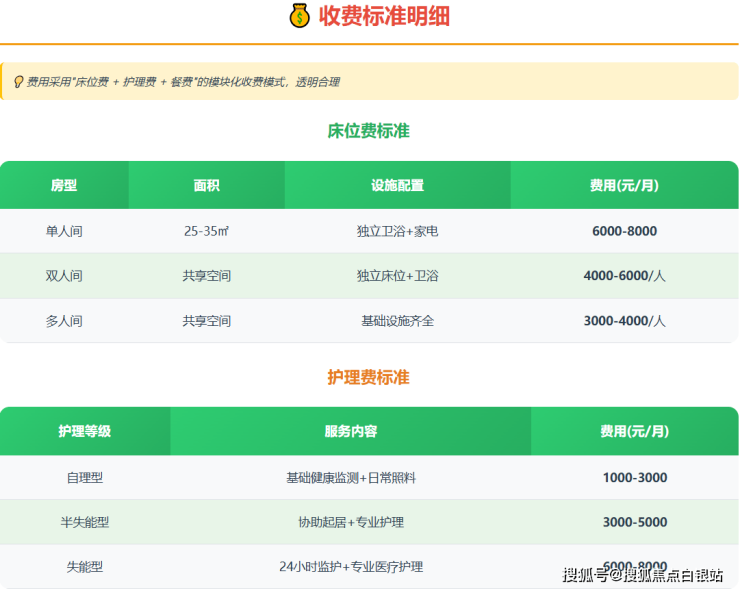Image resolution: width=740 pixels, height=591 pixels.
Task: Select the 4000-6000/人 price cell
Action: tap(624, 276)
